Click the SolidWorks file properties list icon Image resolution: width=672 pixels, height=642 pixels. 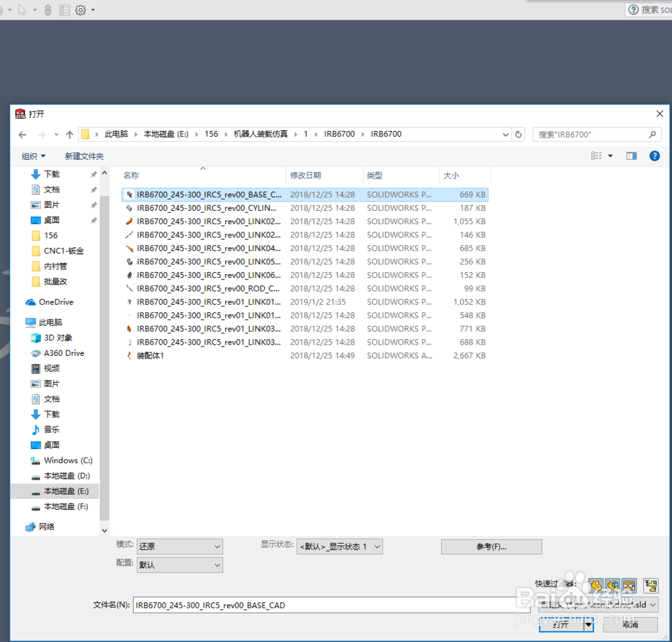(x=65, y=10)
